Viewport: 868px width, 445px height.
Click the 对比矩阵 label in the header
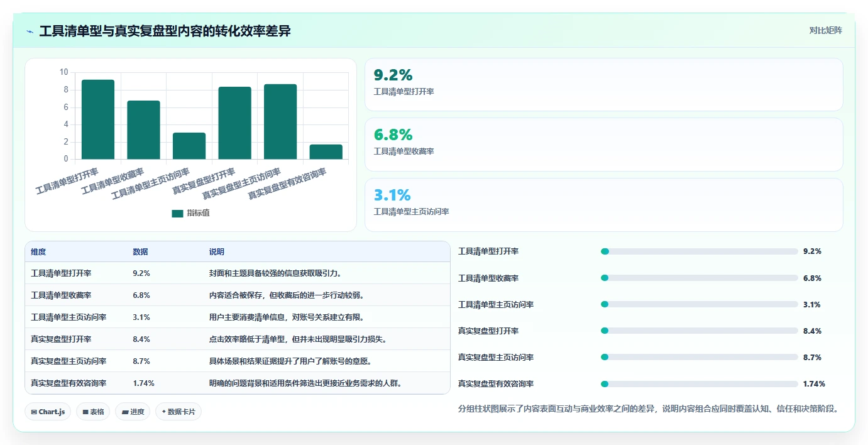(x=825, y=30)
